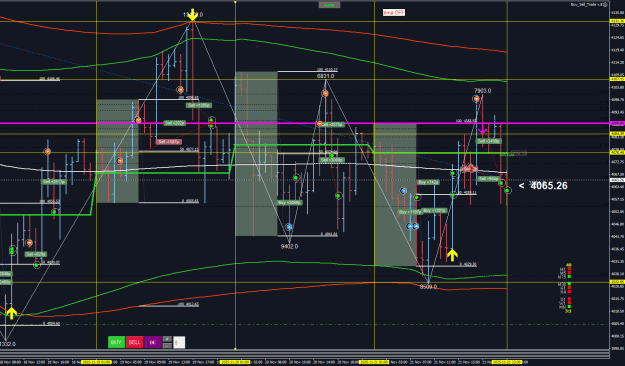
Task: Click the current price label 4065.26
Action: coord(548,186)
